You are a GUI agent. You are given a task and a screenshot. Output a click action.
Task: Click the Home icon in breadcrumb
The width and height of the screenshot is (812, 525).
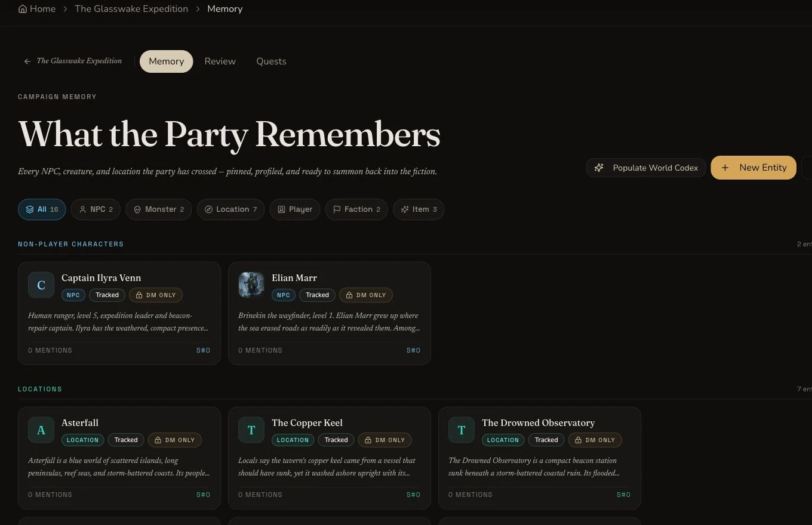pyautogui.click(x=23, y=9)
